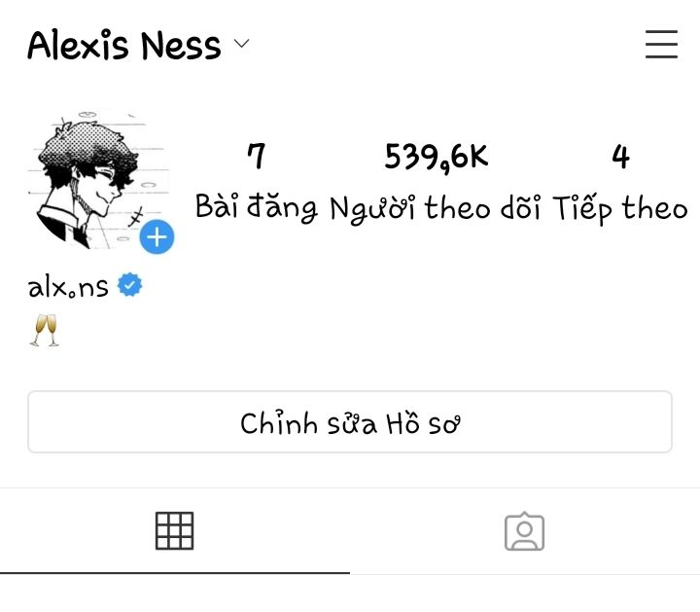The width and height of the screenshot is (700, 612).
Task: Select the posts grid tab icon
Action: tap(175, 530)
